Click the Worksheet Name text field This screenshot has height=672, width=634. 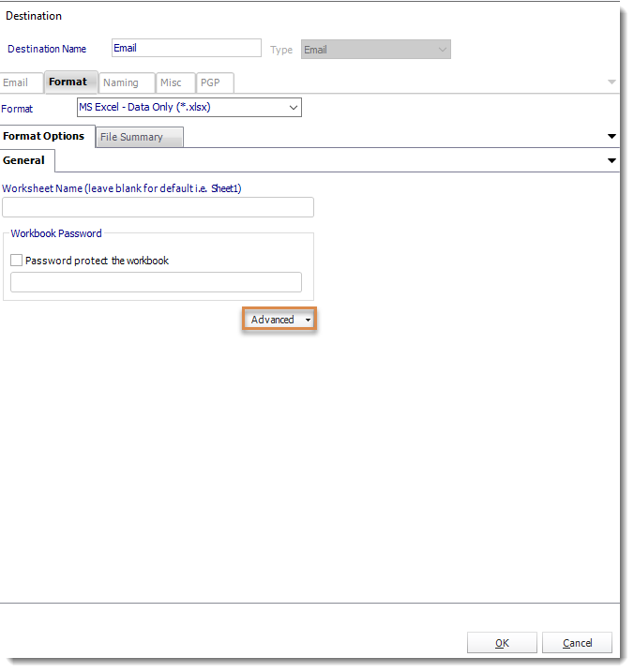click(x=158, y=208)
